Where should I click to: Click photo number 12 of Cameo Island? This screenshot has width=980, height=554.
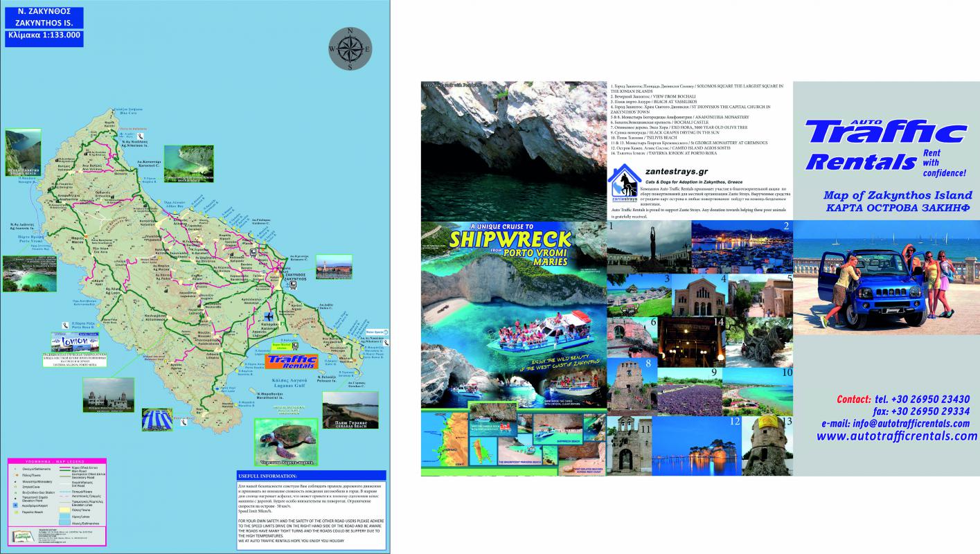point(697,445)
